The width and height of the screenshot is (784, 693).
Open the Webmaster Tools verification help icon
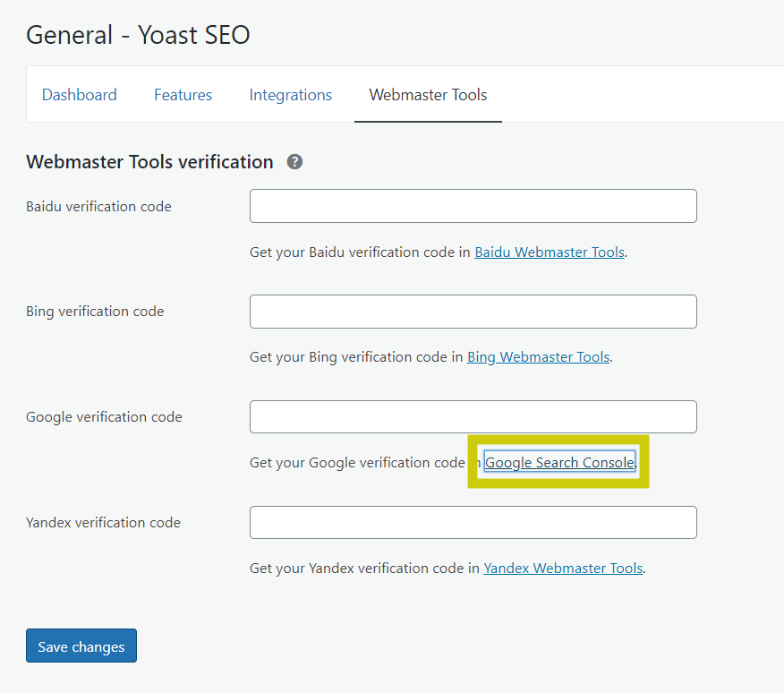tap(294, 162)
